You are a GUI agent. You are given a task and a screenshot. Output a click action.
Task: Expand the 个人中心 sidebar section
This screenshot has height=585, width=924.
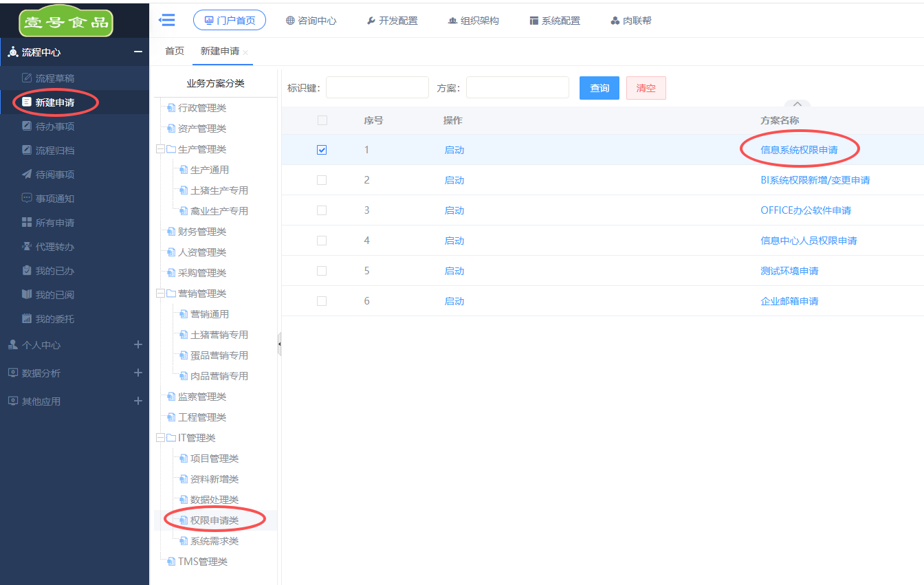coord(137,345)
